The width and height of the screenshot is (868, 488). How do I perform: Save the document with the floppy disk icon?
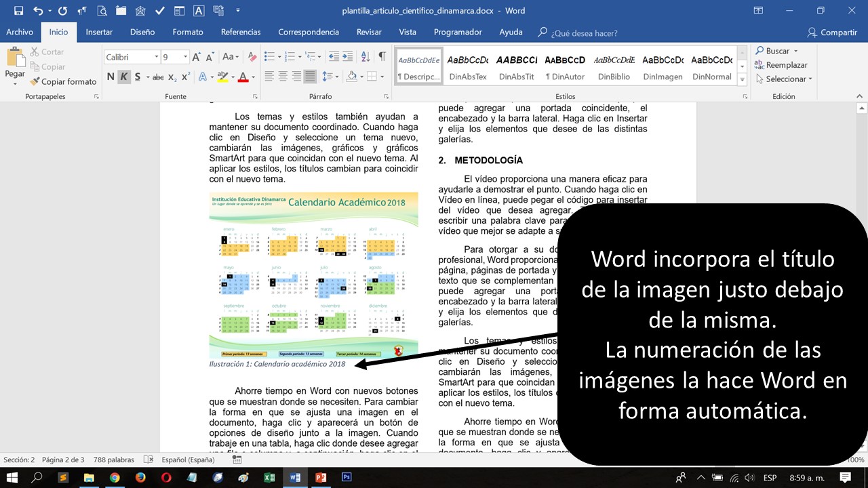point(18,11)
